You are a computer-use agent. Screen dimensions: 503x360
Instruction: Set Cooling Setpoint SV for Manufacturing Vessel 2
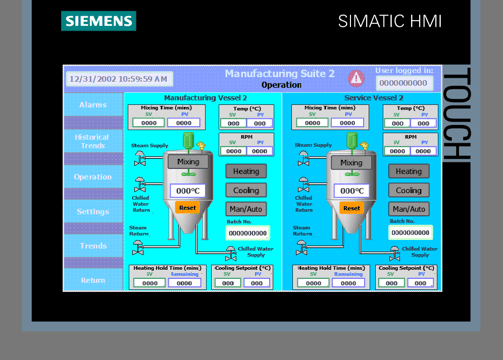click(x=228, y=283)
